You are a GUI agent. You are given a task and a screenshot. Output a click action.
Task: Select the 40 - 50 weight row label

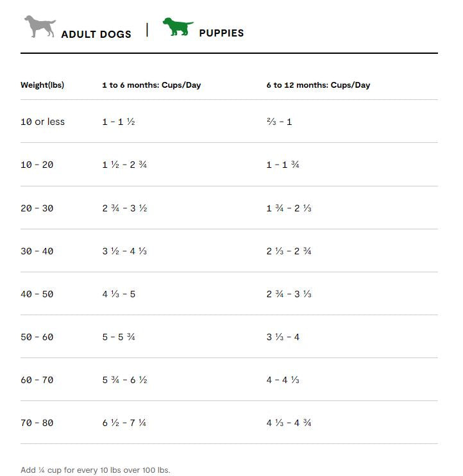[37, 294]
